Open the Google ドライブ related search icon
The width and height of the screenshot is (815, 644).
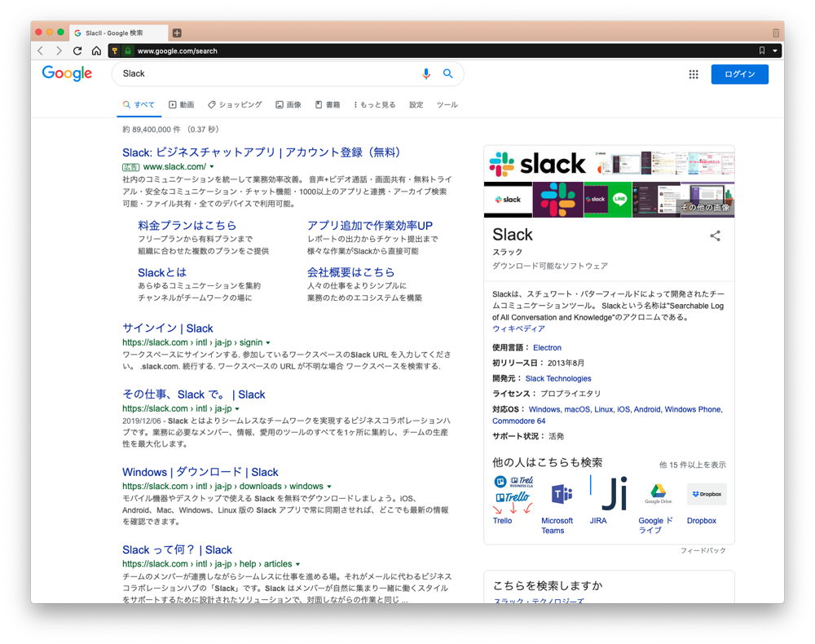pos(659,493)
